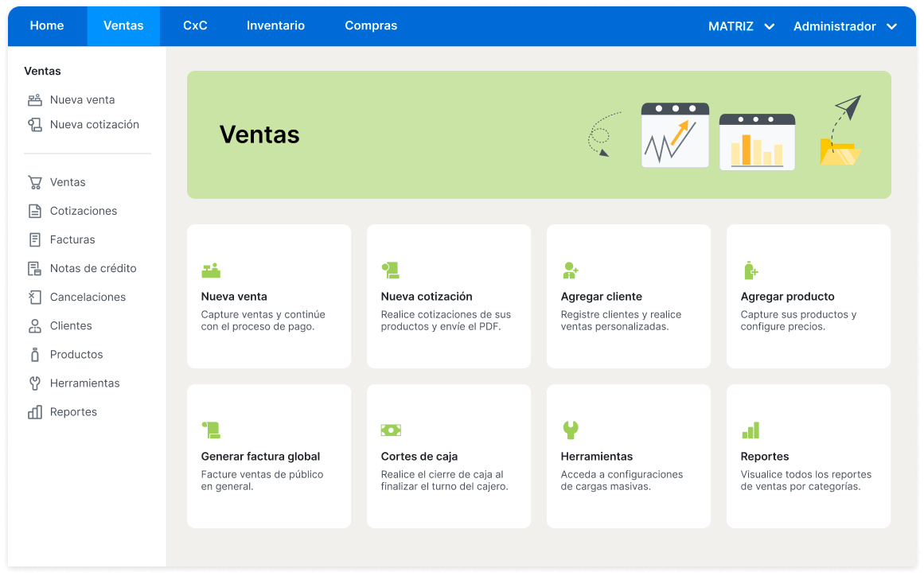This screenshot has width=924, height=576.
Task: Click the large Ventas banner heading
Action: [259, 135]
